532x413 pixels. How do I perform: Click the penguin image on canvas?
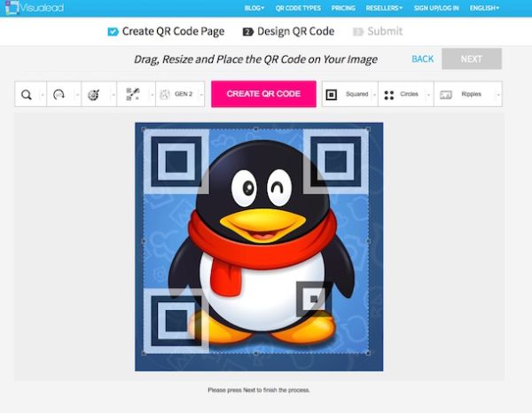259,248
